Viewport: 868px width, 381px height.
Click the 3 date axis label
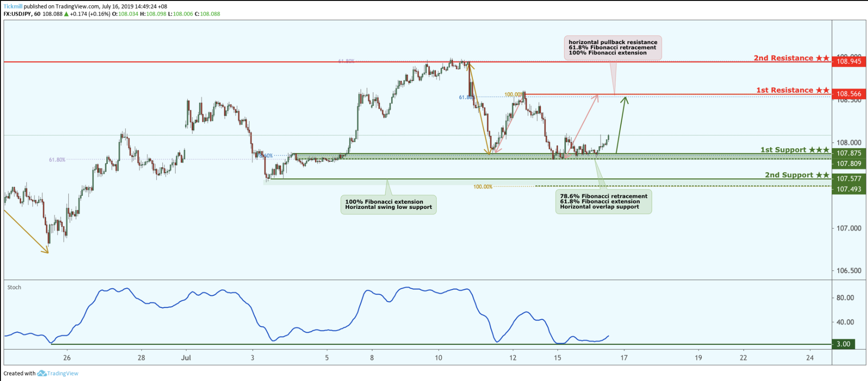[x=252, y=358]
